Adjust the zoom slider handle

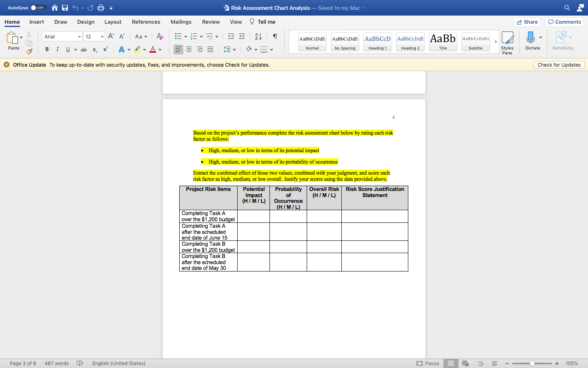pos(532,363)
